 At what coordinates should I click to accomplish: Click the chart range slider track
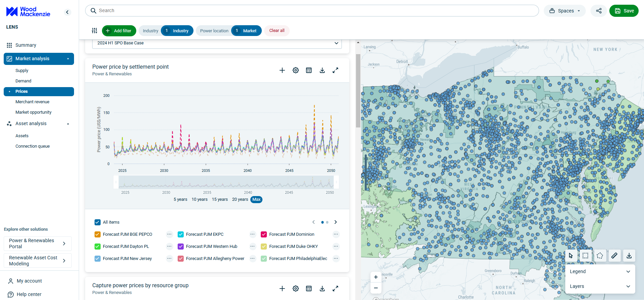coord(226,182)
